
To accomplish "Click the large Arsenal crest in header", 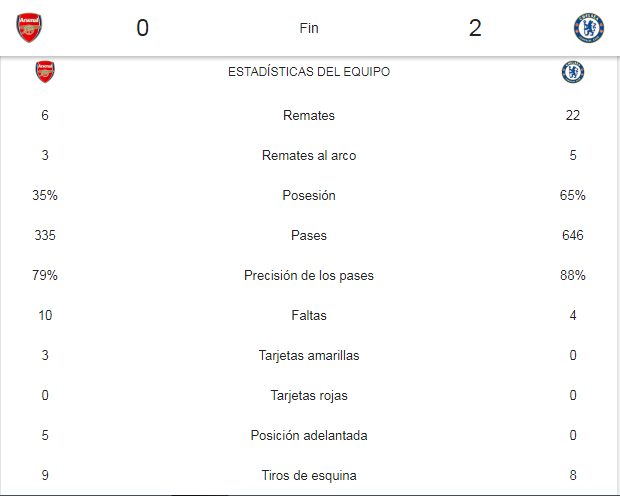I will [x=29, y=28].
